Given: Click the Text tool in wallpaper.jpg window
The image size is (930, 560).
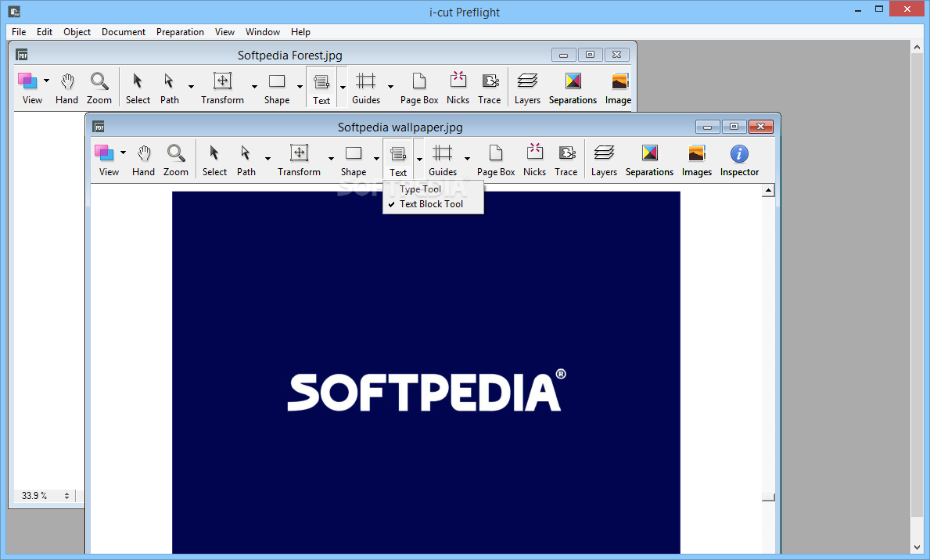Looking at the screenshot, I should pyautogui.click(x=398, y=161).
